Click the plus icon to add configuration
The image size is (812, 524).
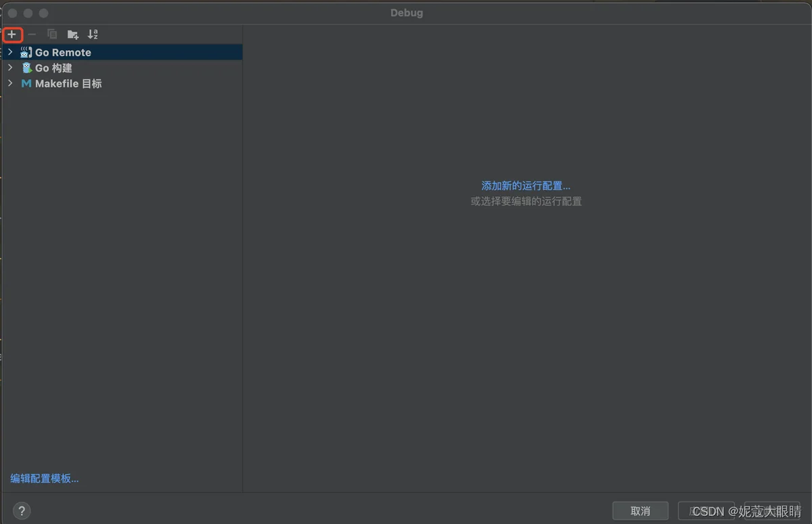pyautogui.click(x=12, y=35)
